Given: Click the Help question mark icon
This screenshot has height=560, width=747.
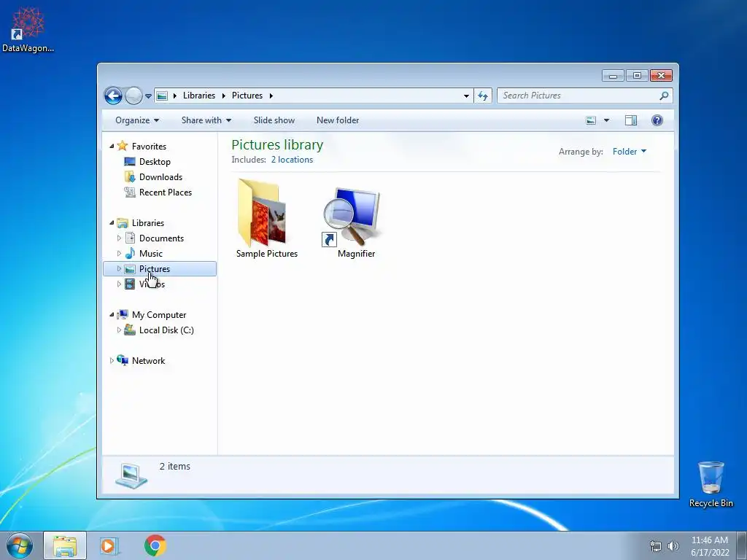Looking at the screenshot, I should pos(657,120).
